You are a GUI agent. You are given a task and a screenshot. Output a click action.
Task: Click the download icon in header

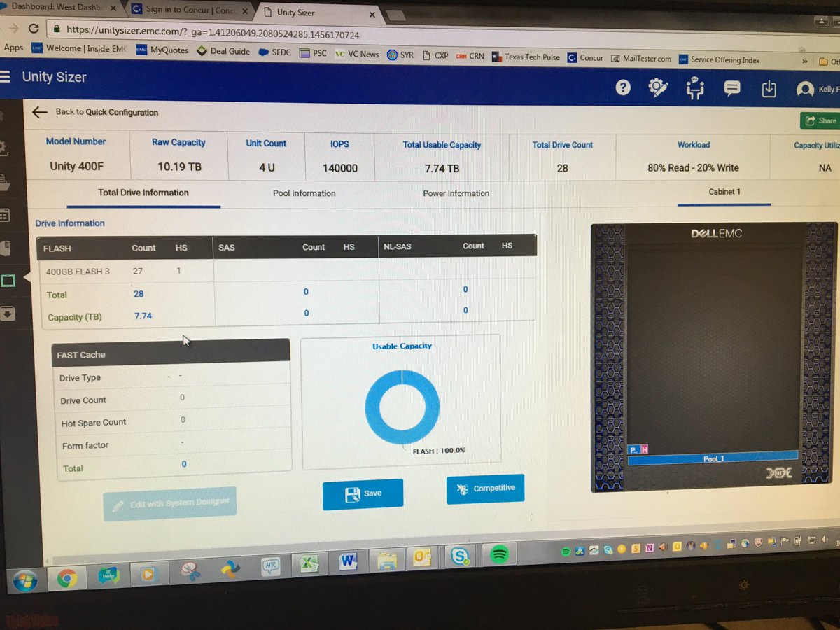tap(769, 89)
